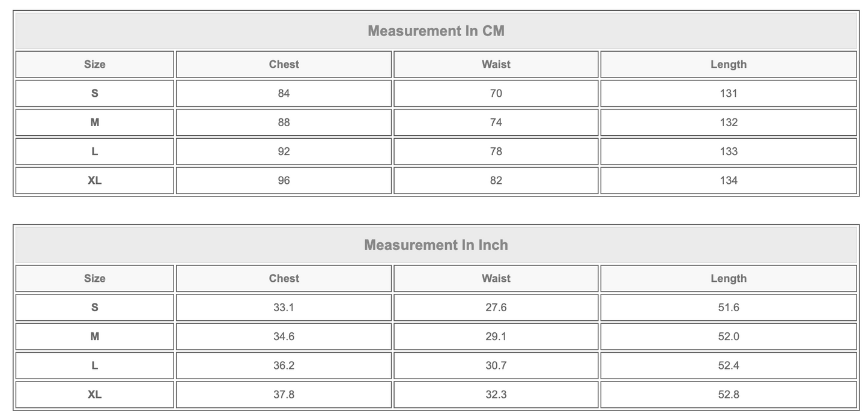Click length value 131 for size S
This screenshot has width=868, height=420.
point(729,93)
